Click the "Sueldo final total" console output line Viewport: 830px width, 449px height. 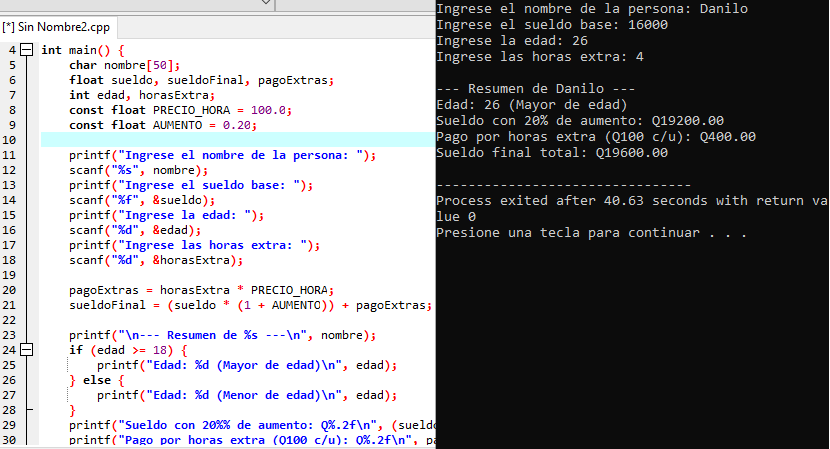point(552,153)
